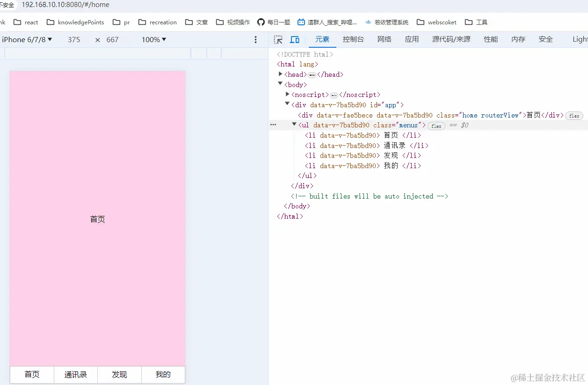Screen dimensions: 588x385
Task: Switch to the 控制台 tab
Action: click(x=353, y=40)
